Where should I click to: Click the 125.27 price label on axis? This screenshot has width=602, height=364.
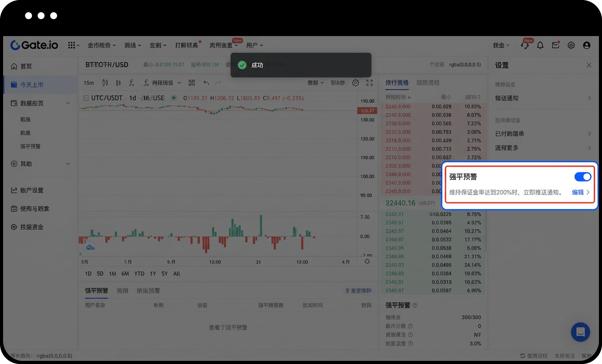367,111
